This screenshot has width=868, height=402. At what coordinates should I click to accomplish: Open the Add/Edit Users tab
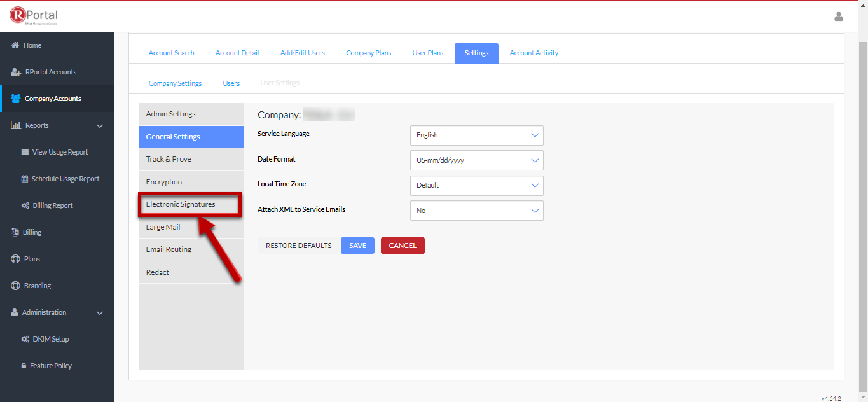pyautogui.click(x=303, y=53)
